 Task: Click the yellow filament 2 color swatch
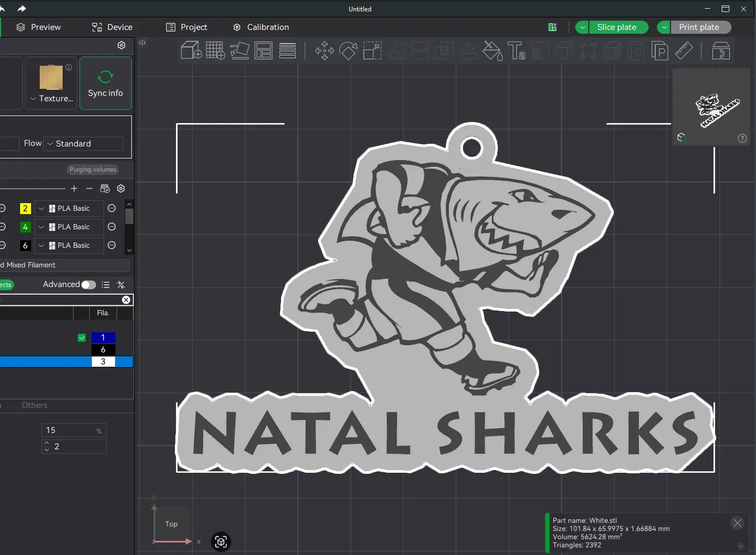pyautogui.click(x=25, y=209)
